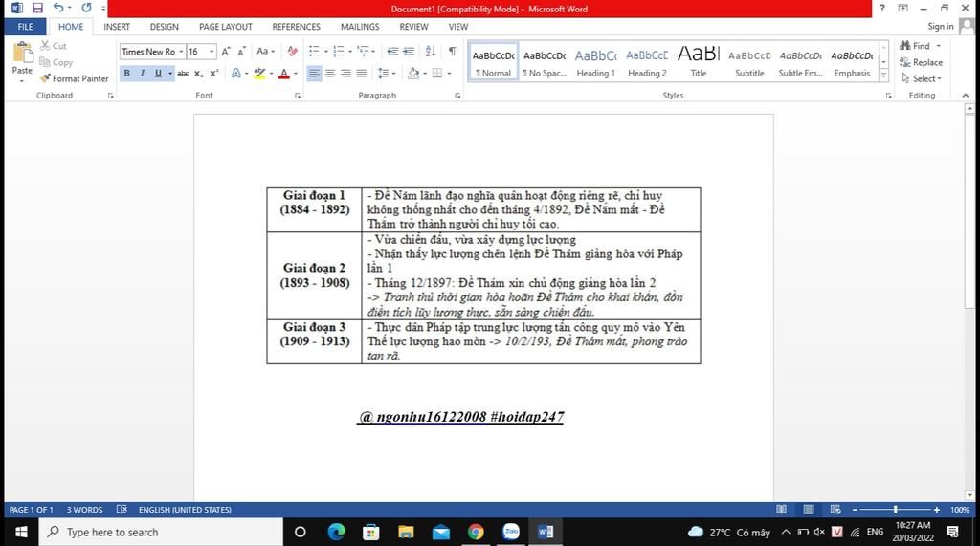Open the Change Case dropdown

point(266,52)
